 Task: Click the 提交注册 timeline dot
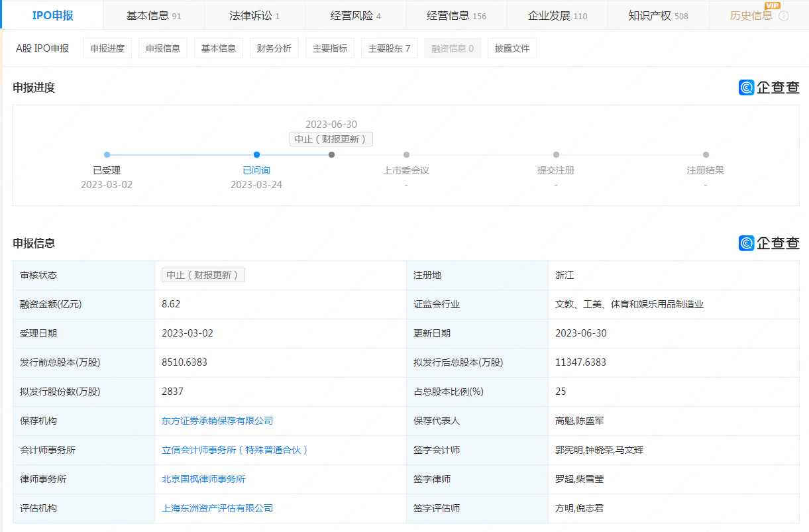[556, 155]
